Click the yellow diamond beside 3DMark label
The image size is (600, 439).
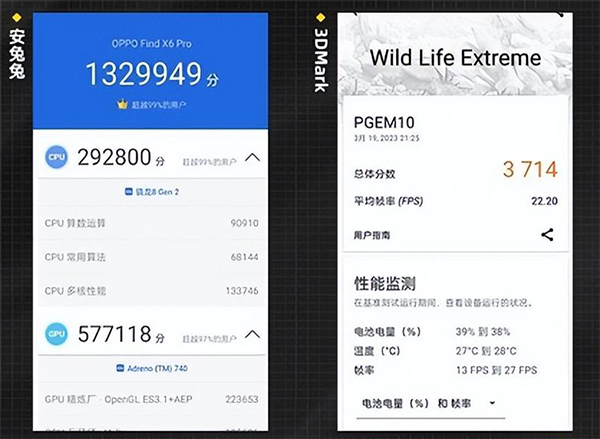[x=320, y=17]
